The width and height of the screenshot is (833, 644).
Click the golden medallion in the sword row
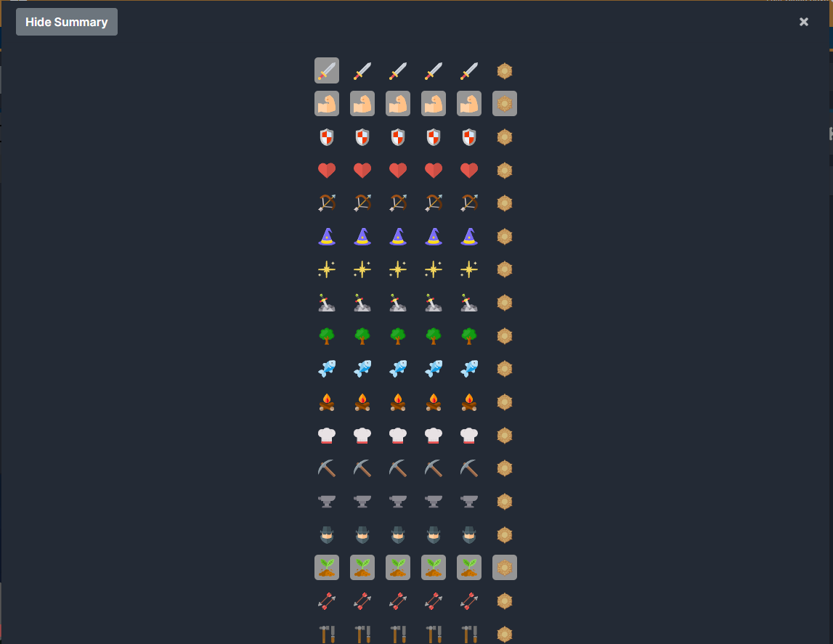tap(504, 70)
